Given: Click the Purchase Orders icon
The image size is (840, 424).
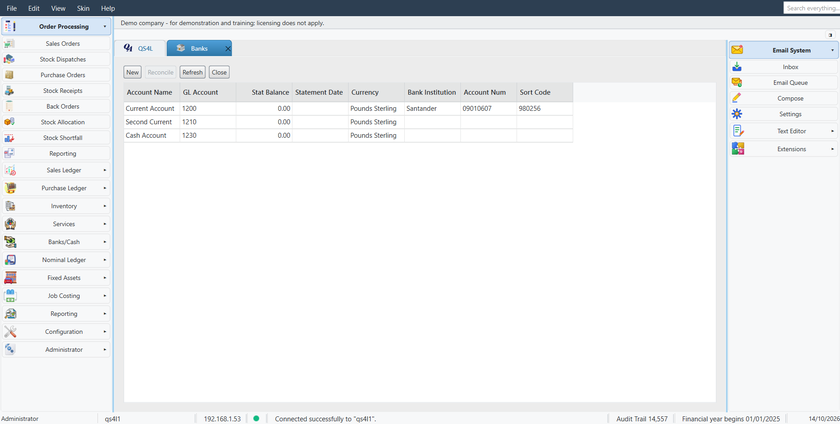Looking at the screenshot, I should 9,75.
